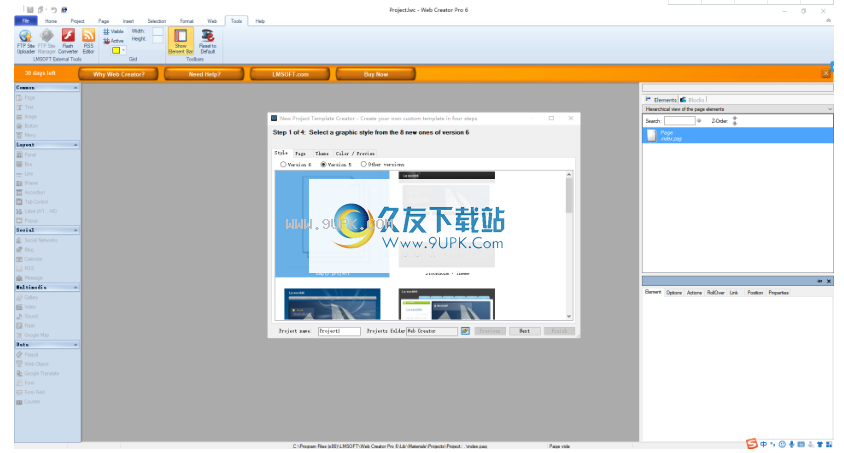
Task: Click the Sogou input method tray icon
Action: (x=751, y=444)
